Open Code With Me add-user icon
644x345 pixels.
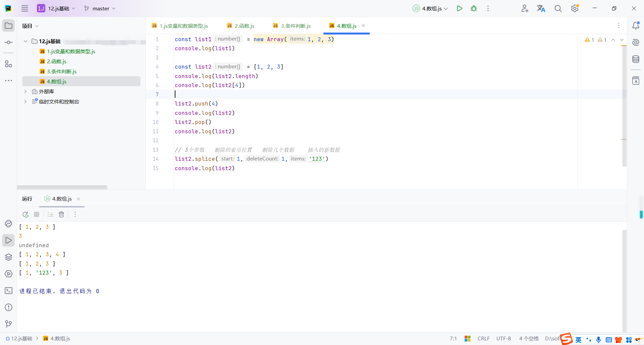coord(525,8)
